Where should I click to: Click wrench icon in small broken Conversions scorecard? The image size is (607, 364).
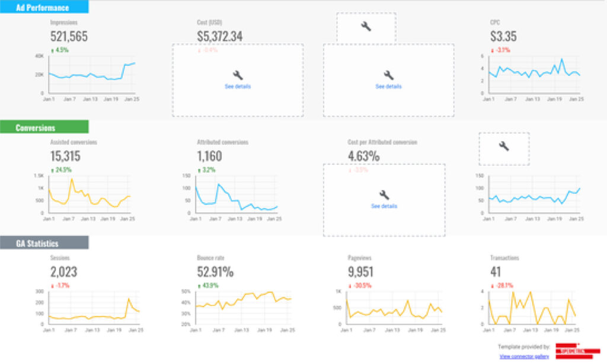point(504,146)
